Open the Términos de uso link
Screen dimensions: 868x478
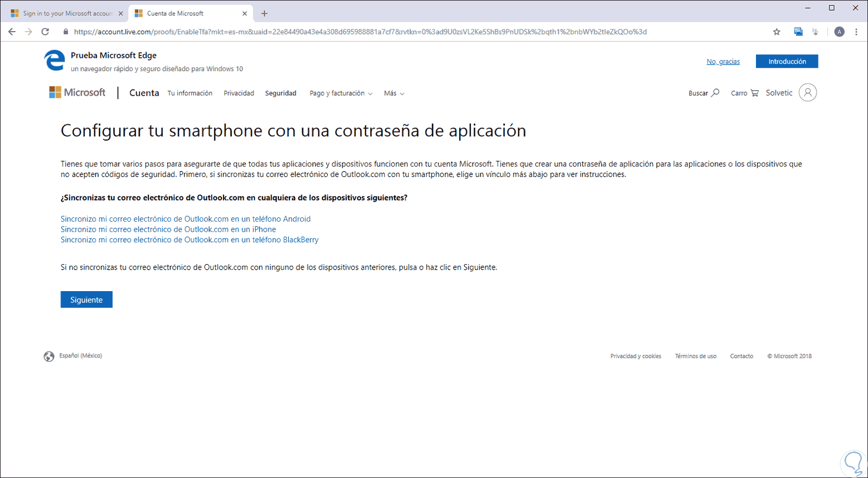[x=695, y=356]
